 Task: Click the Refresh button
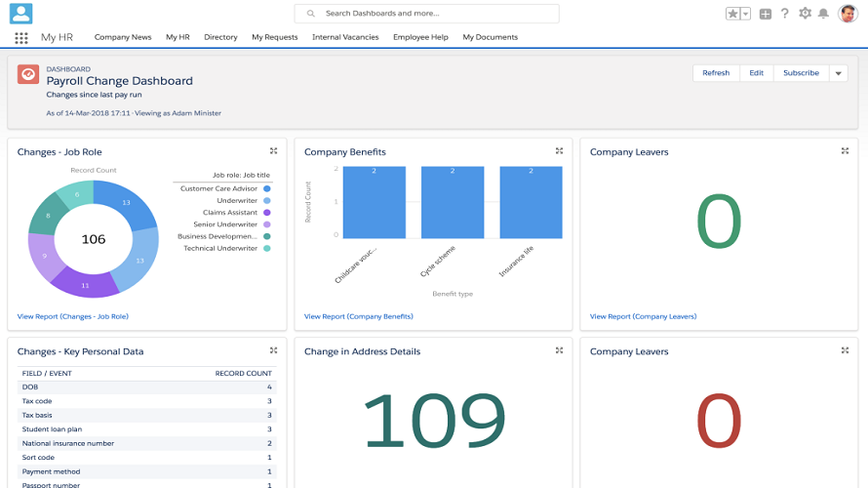click(716, 73)
